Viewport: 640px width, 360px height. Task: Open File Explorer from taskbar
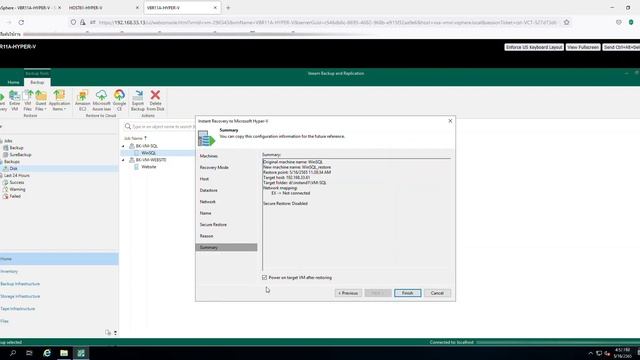[x=64, y=353]
